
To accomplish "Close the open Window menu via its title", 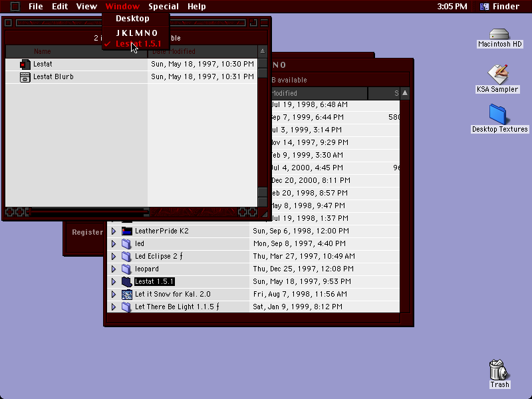I will 122,7.
